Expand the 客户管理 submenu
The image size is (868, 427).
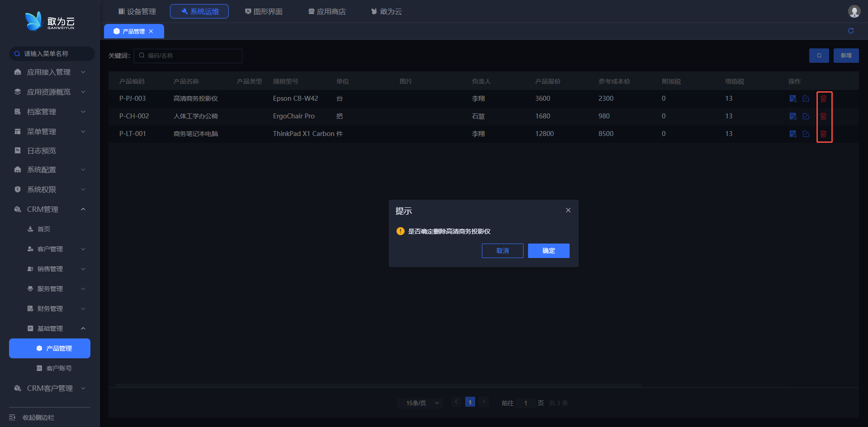pyautogui.click(x=50, y=249)
